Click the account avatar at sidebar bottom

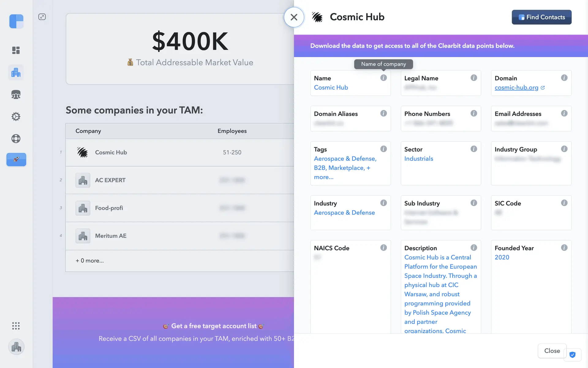(x=16, y=347)
